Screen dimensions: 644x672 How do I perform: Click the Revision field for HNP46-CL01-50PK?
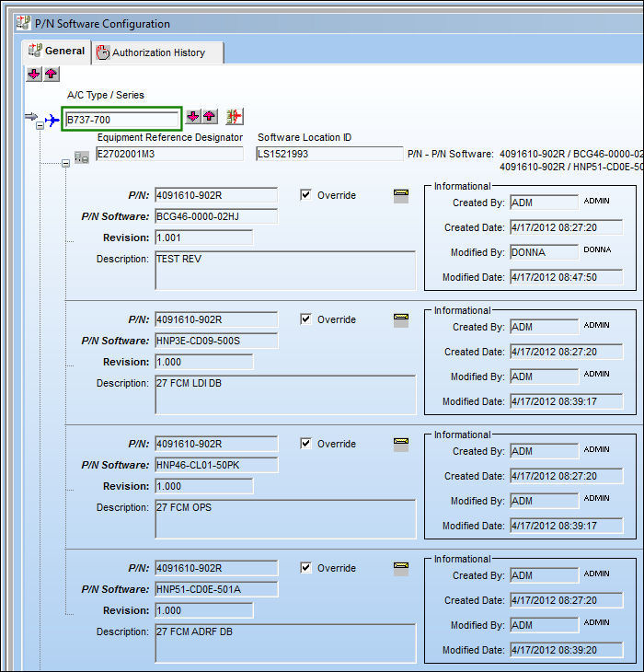click(204, 486)
